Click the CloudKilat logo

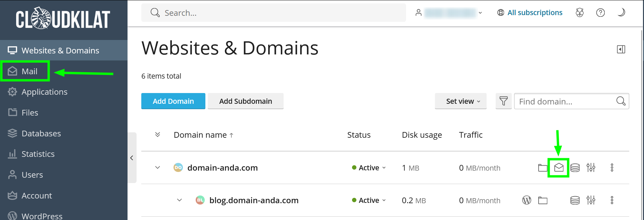(x=63, y=19)
